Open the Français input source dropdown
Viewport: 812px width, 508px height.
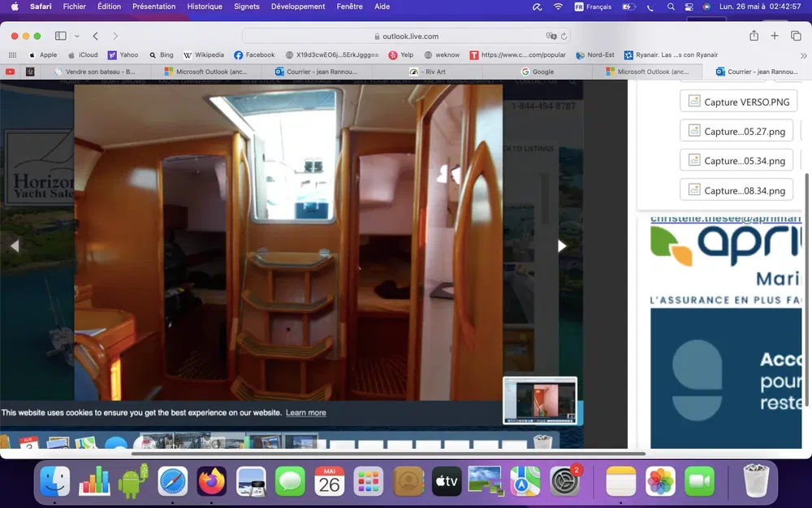tap(593, 7)
